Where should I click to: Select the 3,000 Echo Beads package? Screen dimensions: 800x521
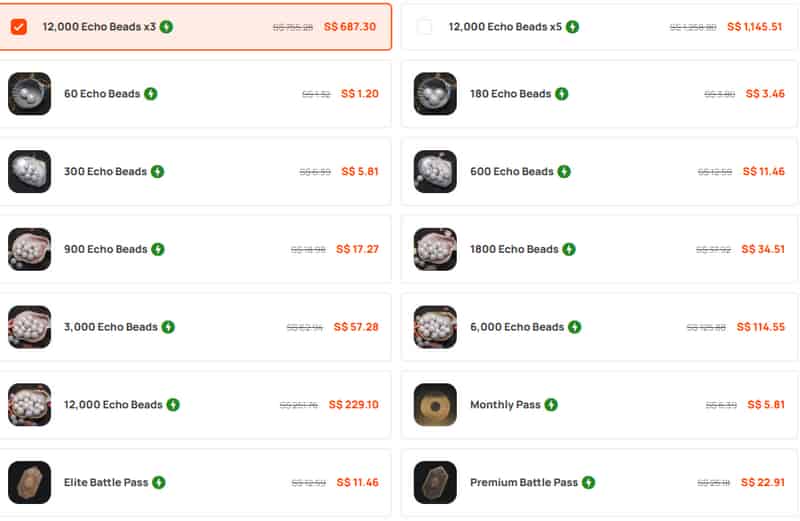click(x=195, y=327)
